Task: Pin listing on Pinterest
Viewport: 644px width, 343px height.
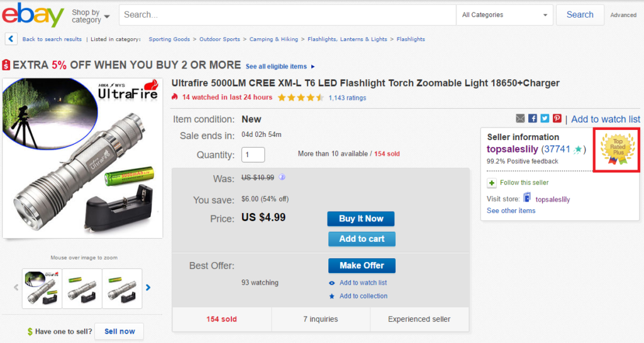Action: pyautogui.click(x=557, y=119)
